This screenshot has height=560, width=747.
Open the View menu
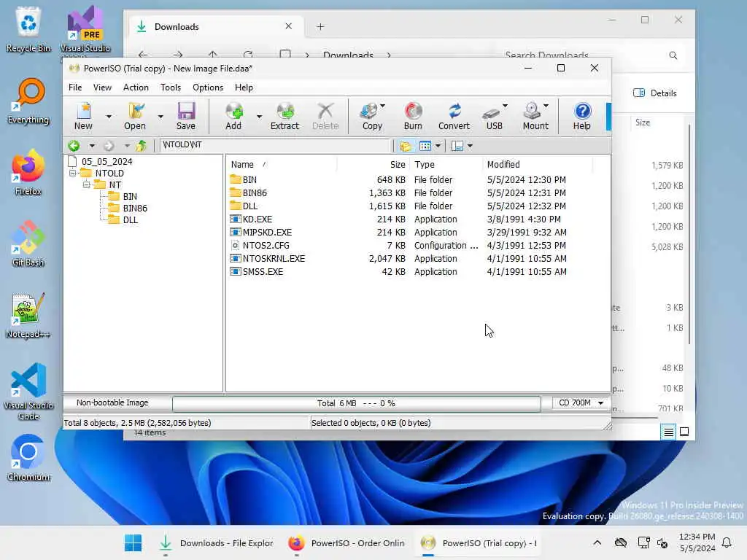(102, 87)
